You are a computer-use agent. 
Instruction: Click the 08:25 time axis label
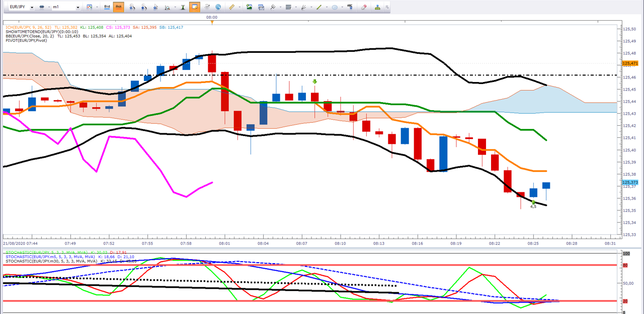[533, 243]
